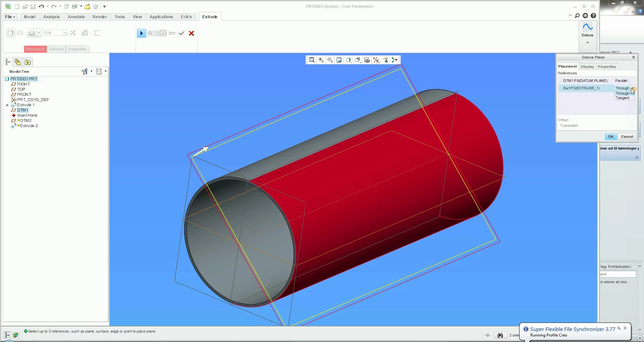Toggle the Annotation Display icon
This screenshot has height=342, width=644.
[385, 60]
